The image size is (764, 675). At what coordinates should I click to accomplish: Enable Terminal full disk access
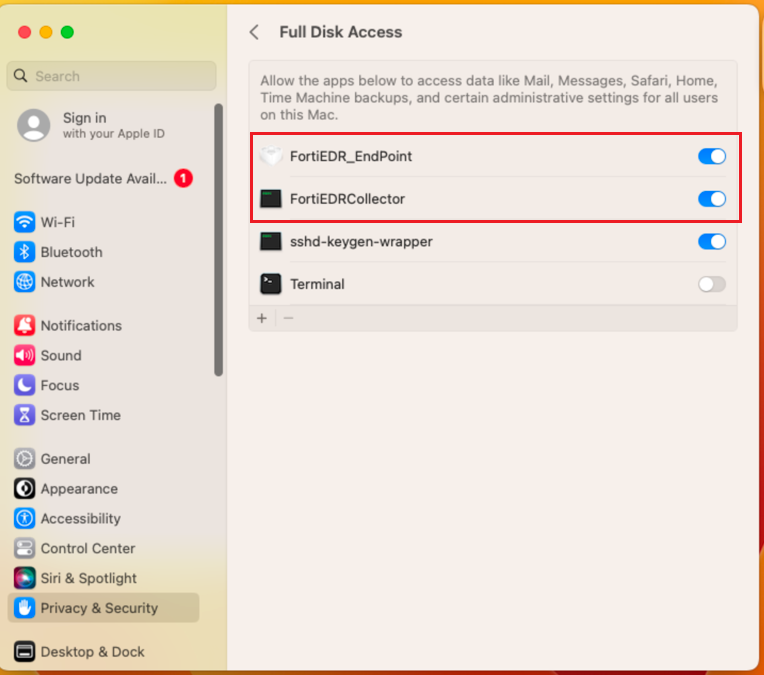tap(711, 284)
